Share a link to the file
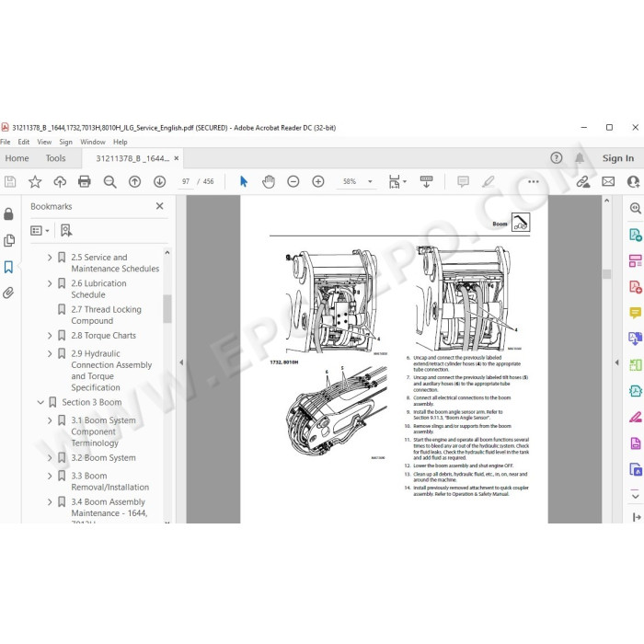This screenshot has width=644, height=644. [582, 181]
